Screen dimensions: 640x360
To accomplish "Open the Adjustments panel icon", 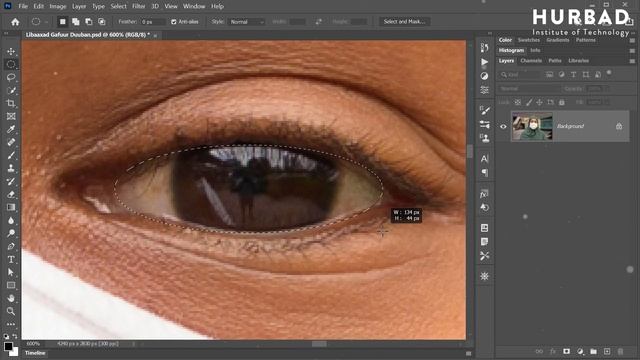I will pyautogui.click(x=484, y=76).
